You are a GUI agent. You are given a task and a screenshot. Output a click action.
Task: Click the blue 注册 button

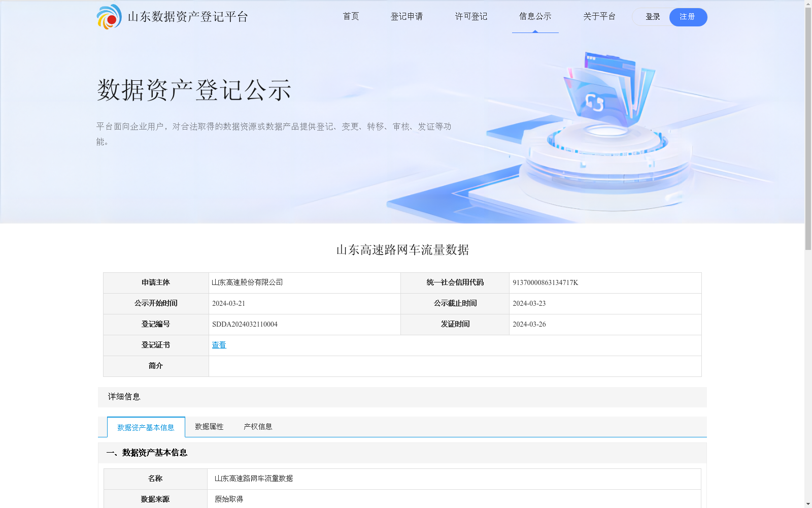click(x=688, y=17)
